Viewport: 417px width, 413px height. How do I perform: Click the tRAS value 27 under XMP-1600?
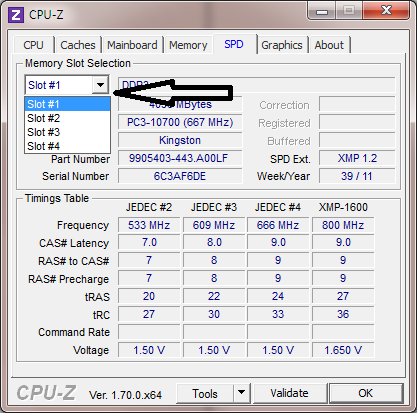coord(343,296)
